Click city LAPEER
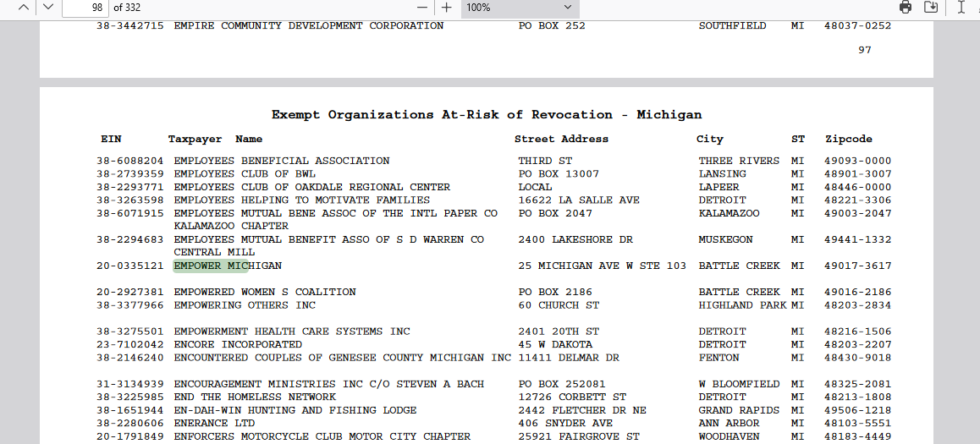The height and width of the screenshot is (444, 980). click(x=718, y=188)
